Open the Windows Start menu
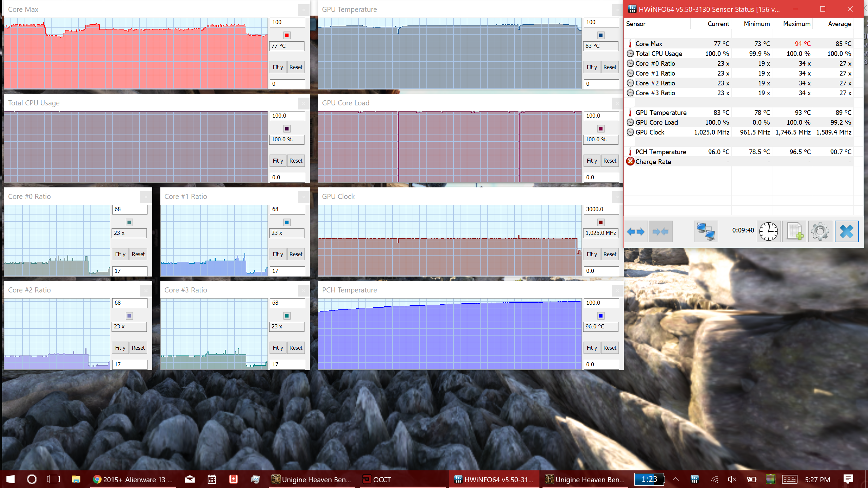The height and width of the screenshot is (488, 868). pos(10,479)
